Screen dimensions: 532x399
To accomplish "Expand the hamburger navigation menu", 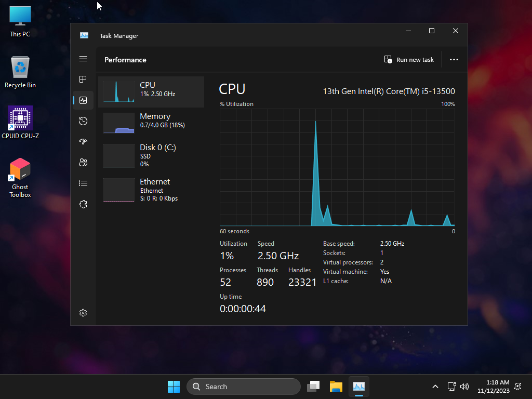I will pyautogui.click(x=83, y=59).
